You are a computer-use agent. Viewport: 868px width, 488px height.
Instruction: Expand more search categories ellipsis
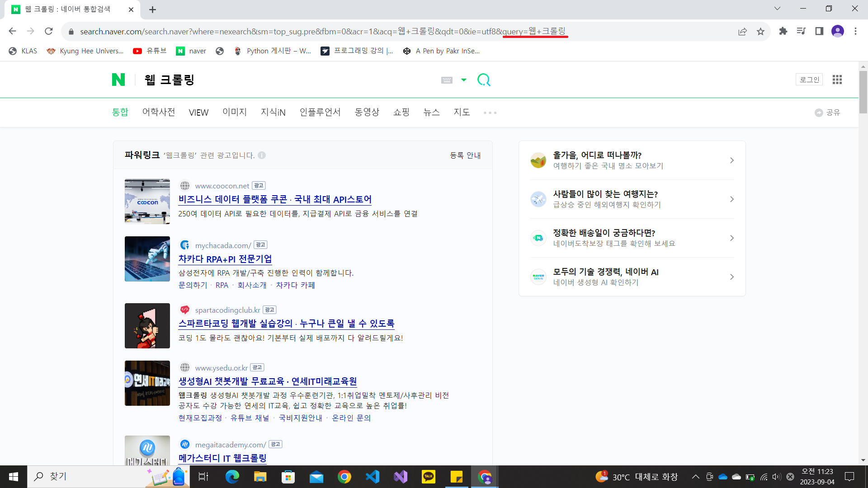490,113
